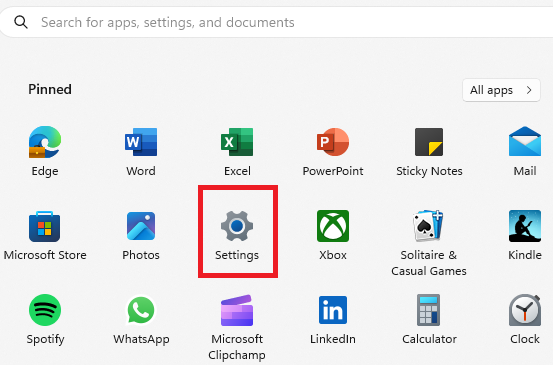Focus the search apps and documents field

(x=276, y=22)
